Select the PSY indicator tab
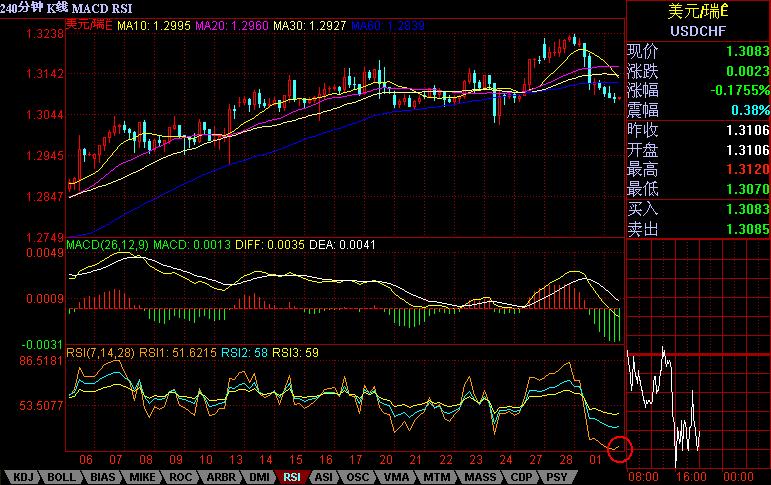Image resolution: width=771 pixels, height=485 pixels. (x=557, y=477)
